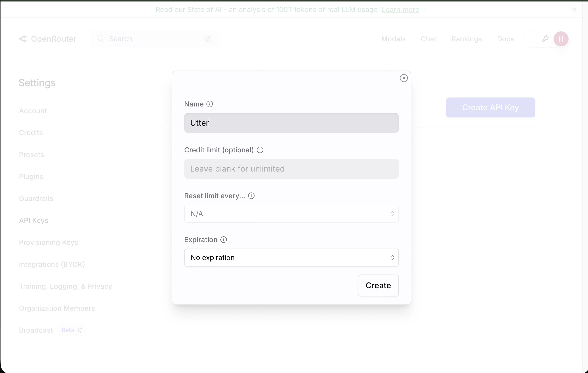Click the info icon next to Expiration

tap(223, 239)
